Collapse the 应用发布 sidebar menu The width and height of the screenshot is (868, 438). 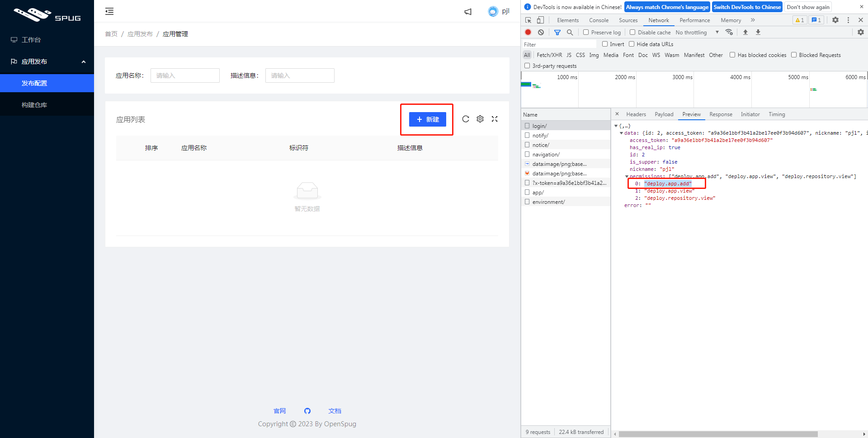[x=47, y=61]
